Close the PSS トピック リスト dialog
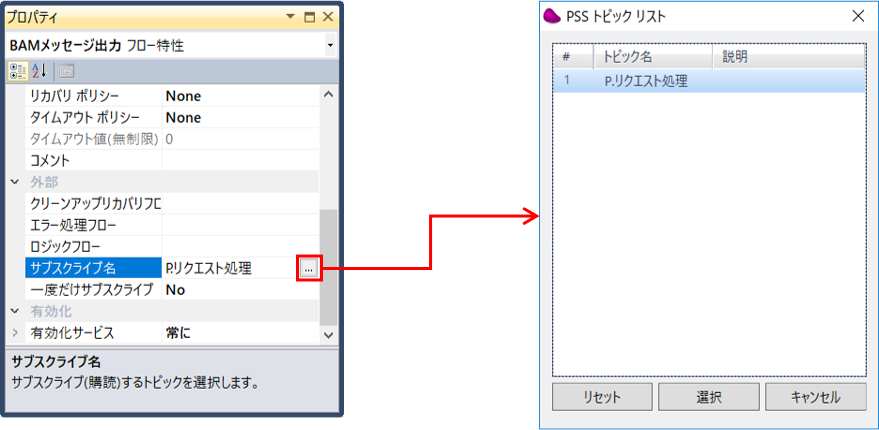879x430 pixels. click(x=857, y=16)
